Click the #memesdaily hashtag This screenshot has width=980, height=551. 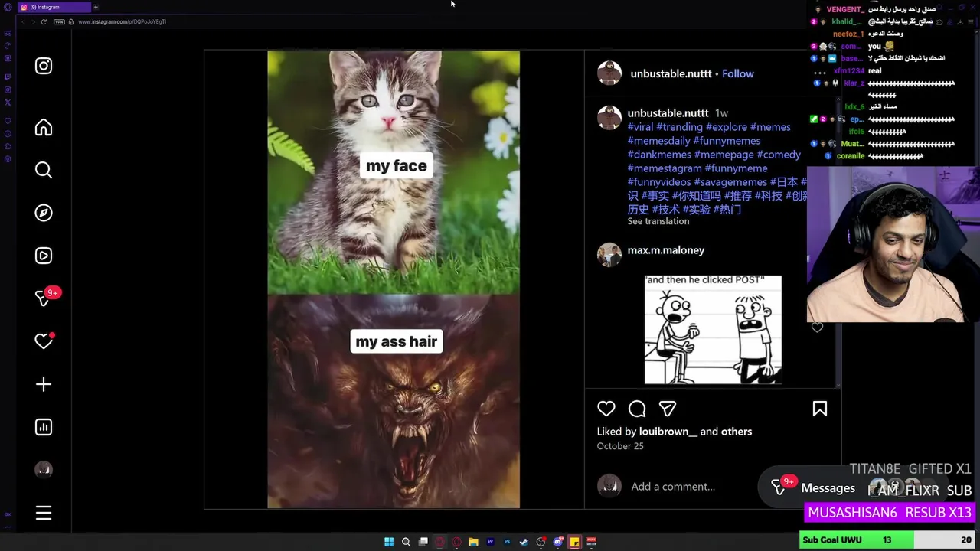(659, 141)
